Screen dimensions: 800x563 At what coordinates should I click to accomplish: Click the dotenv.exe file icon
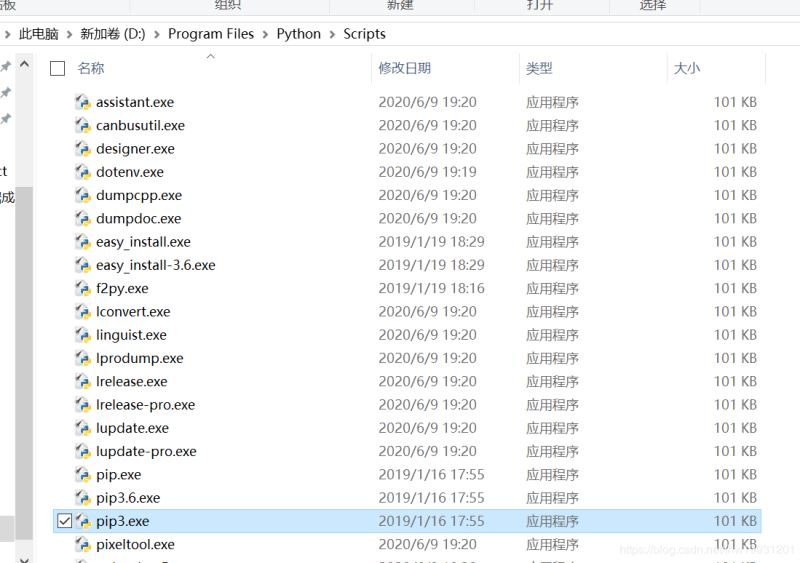(x=83, y=172)
